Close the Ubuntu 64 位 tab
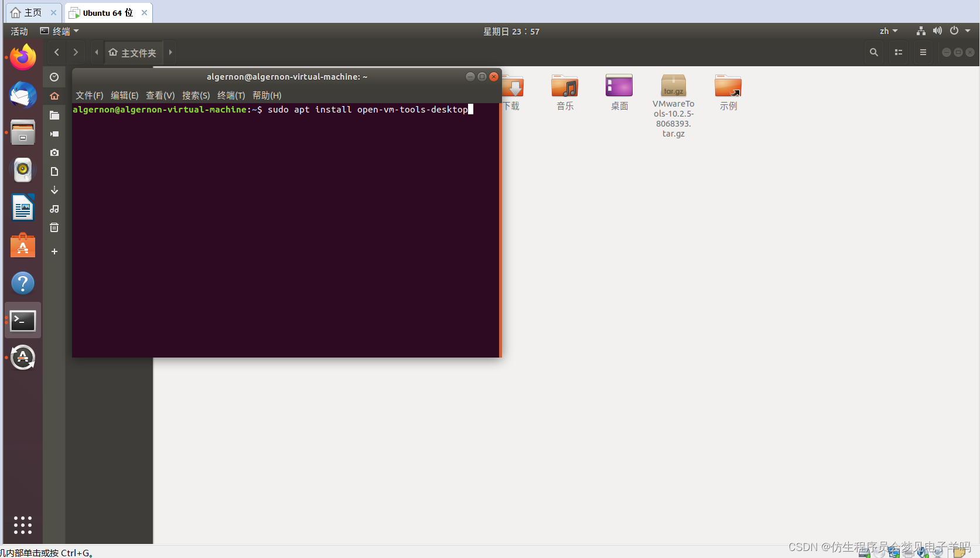Image resolution: width=980 pixels, height=558 pixels. 145,12
